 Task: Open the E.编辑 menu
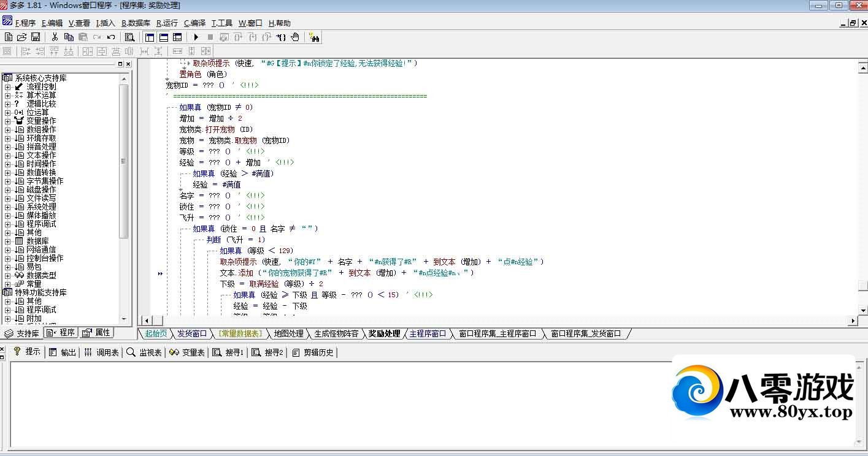[x=52, y=23]
